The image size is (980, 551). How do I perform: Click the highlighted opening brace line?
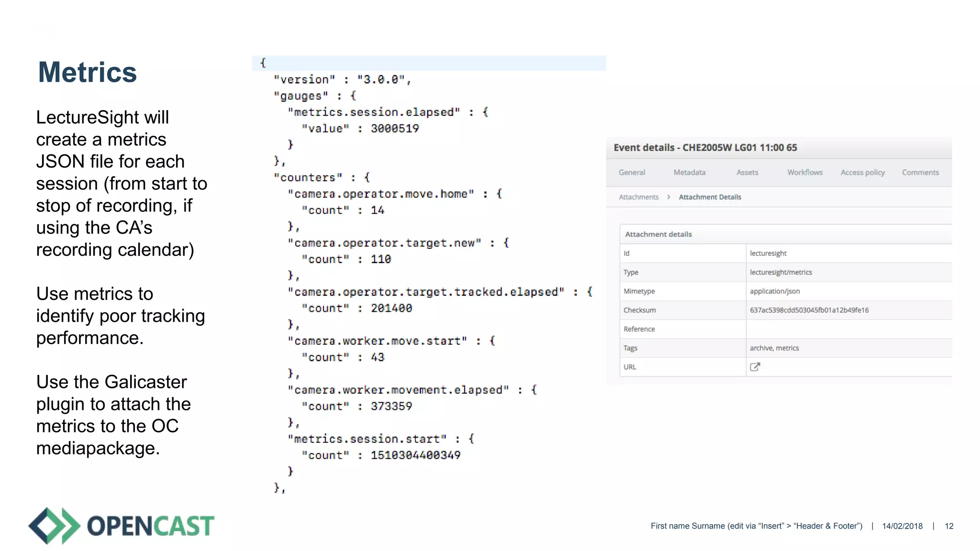(x=429, y=63)
